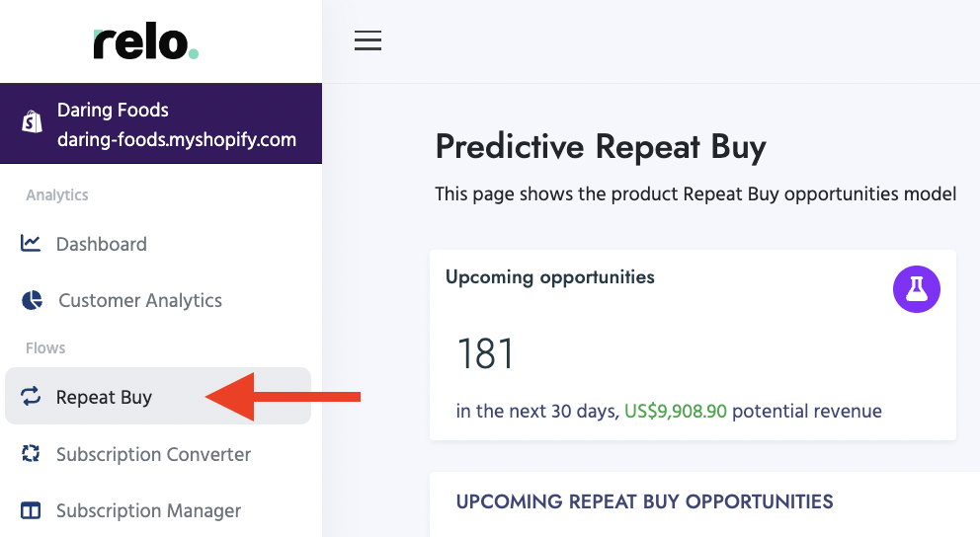This screenshot has width=980, height=537.
Task: Click the Repeat Buy arrows icon
Action: tap(31, 397)
